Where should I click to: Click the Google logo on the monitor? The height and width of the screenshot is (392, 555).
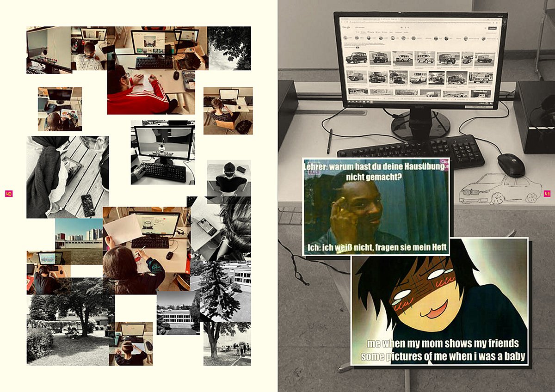point(345,28)
